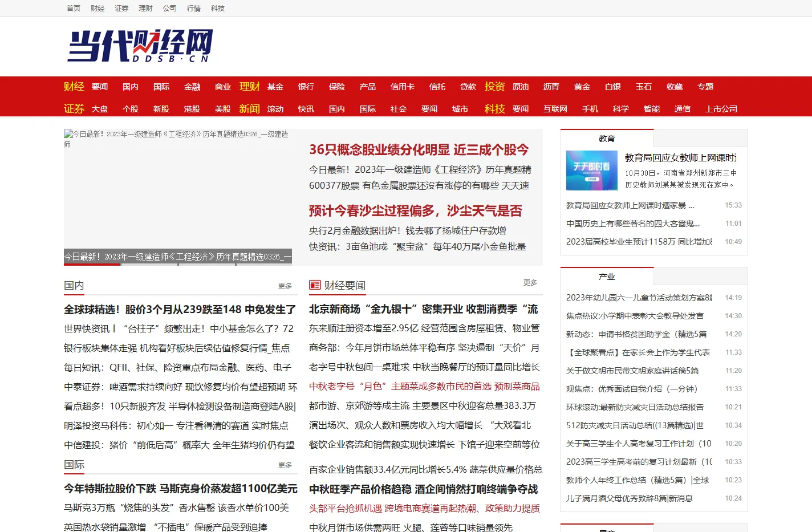Open 今年特斯拉股价下跌 headline
Image resolution: width=812 pixels, height=532 pixels.
click(x=181, y=489)
